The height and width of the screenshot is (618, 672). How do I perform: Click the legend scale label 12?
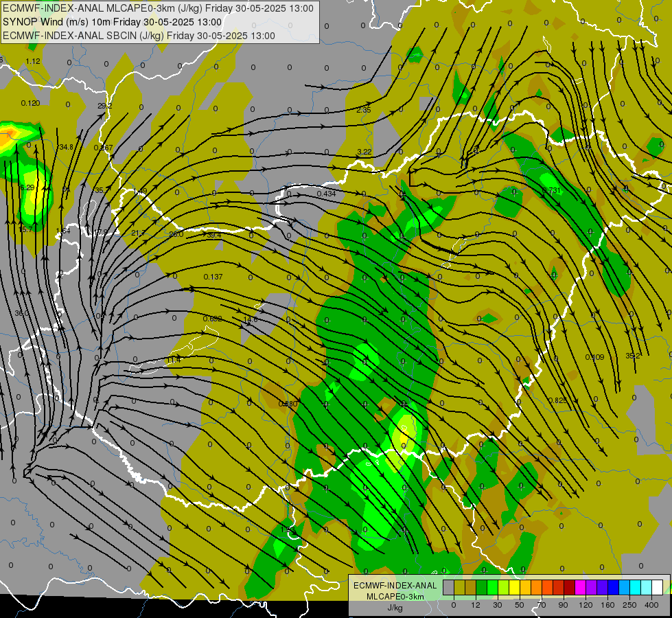pyautogui.click(x=476, y=605)
